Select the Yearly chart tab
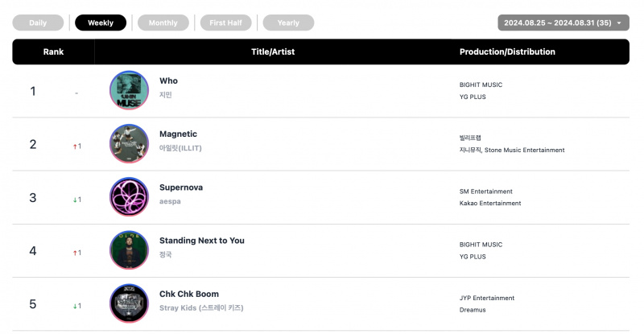Image resolution: width=644 pixels, height=334 pixels. pos(288,23)
